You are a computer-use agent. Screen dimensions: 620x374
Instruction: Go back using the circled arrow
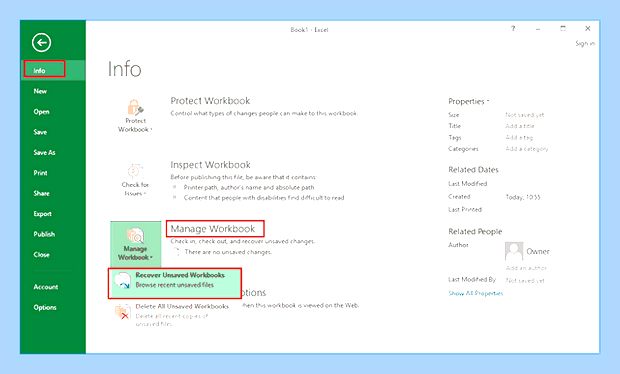coord(42,43)
